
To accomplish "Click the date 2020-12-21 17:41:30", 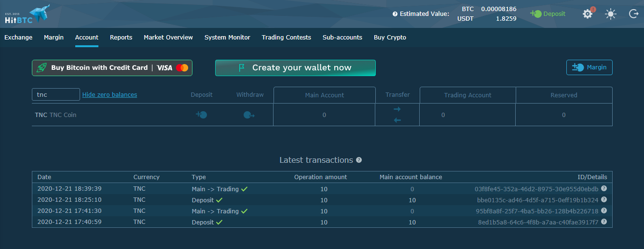I will click(x=69, y=211).
